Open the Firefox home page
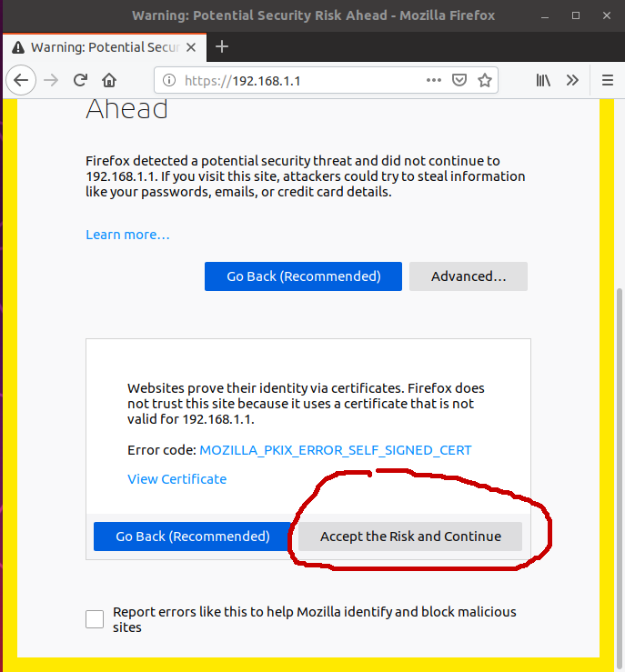 [109, 80]
